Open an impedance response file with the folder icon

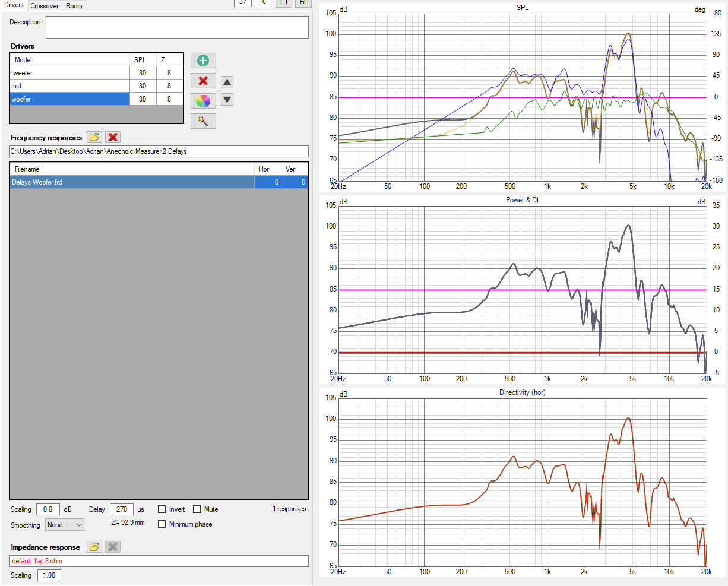tap(94, 547)
